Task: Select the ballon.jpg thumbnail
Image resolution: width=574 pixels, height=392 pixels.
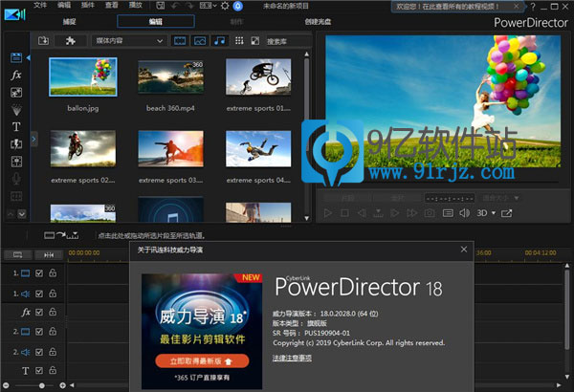Action: 83,76
